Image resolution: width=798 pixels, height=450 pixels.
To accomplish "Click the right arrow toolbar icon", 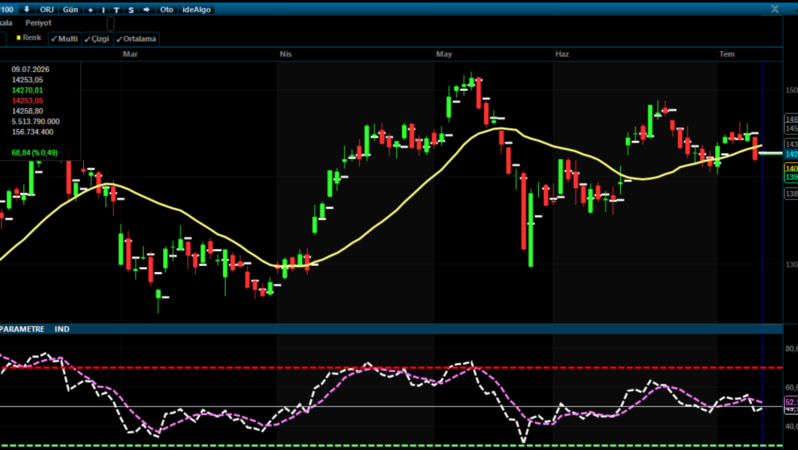I will point(147,10).
